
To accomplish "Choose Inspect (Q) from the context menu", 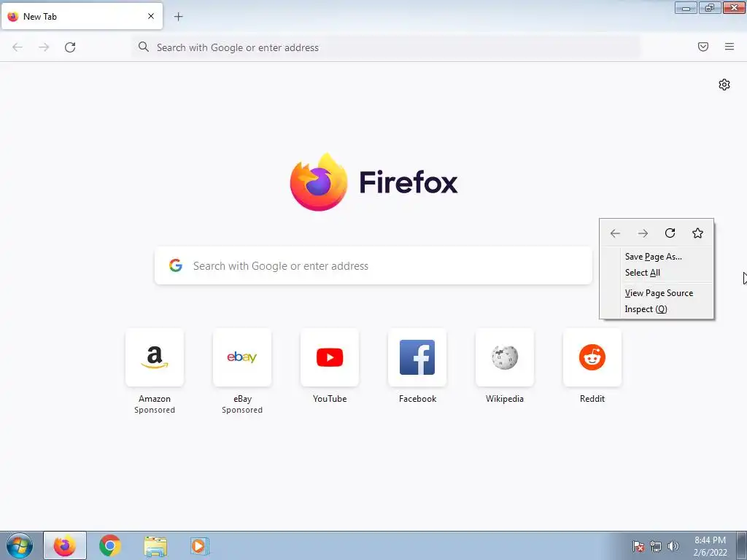I will click(x=657, y=309).
